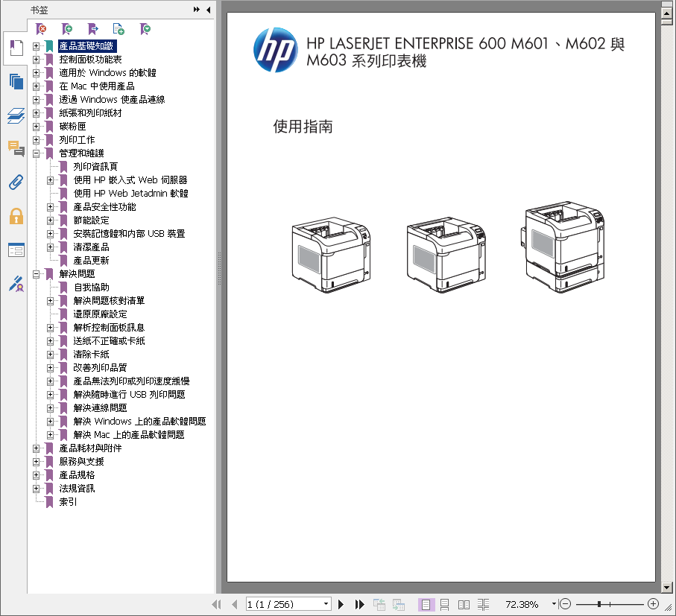Open the Security lock panel
Screen dimensions: 676x616
click(x=16, y=216)
